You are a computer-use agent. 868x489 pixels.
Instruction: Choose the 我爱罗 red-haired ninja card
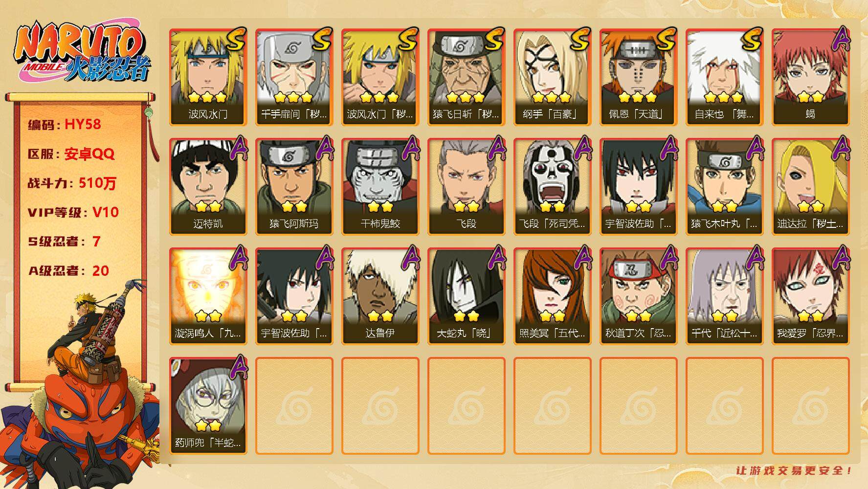pyautogui.click(x=810, y=296)
